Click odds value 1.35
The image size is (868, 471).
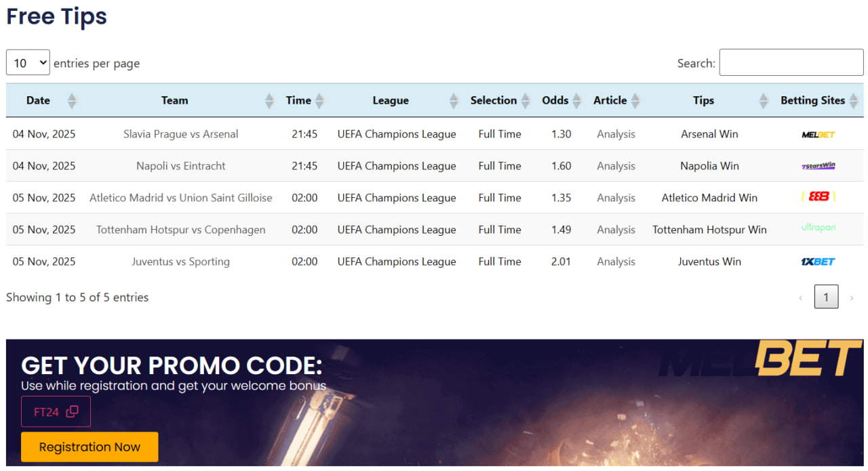pyautogui.click(x=561, y=198)
